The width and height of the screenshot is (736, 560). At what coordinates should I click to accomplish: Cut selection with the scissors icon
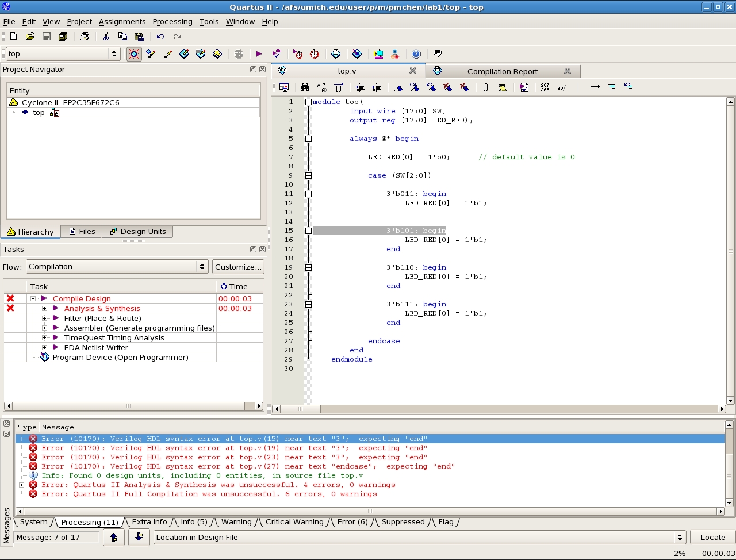(x=106, y=36)
